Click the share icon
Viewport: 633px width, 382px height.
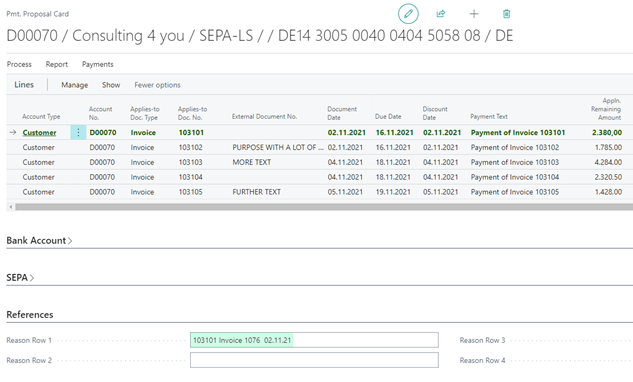441,14
